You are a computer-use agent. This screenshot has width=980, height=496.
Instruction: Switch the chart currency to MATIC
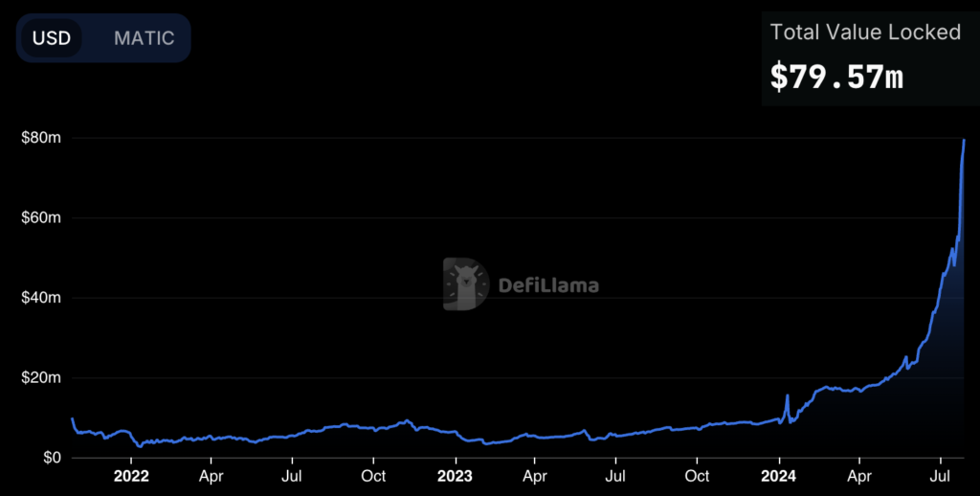[144, 38]
